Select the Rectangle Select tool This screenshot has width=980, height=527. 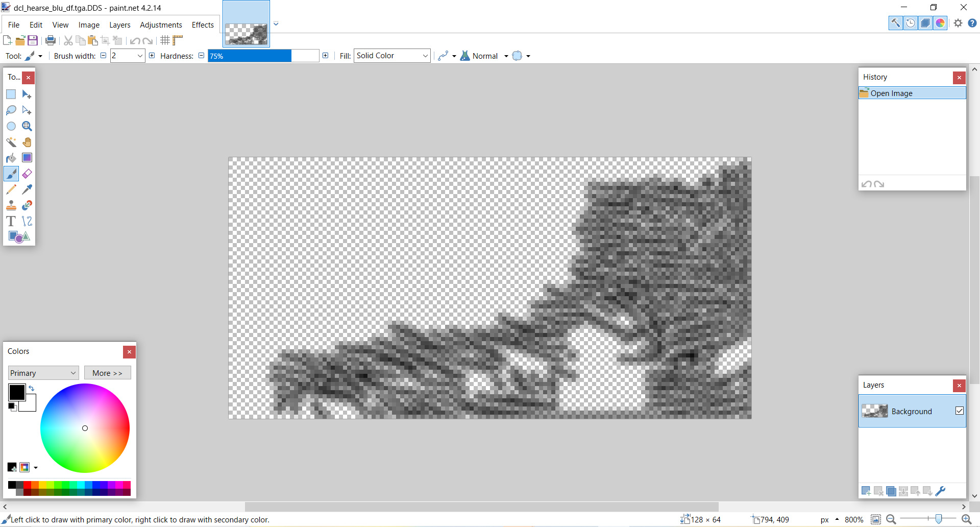click(11, 94)
